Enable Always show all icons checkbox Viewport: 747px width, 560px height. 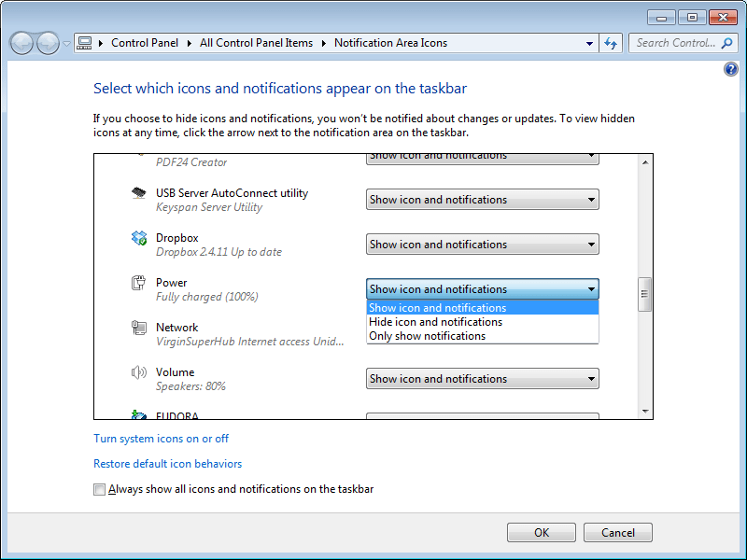tap(99, 489)
